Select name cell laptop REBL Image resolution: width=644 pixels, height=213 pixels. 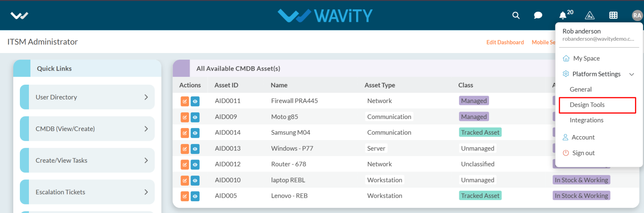pyautogui.click(x=288, y=180)
